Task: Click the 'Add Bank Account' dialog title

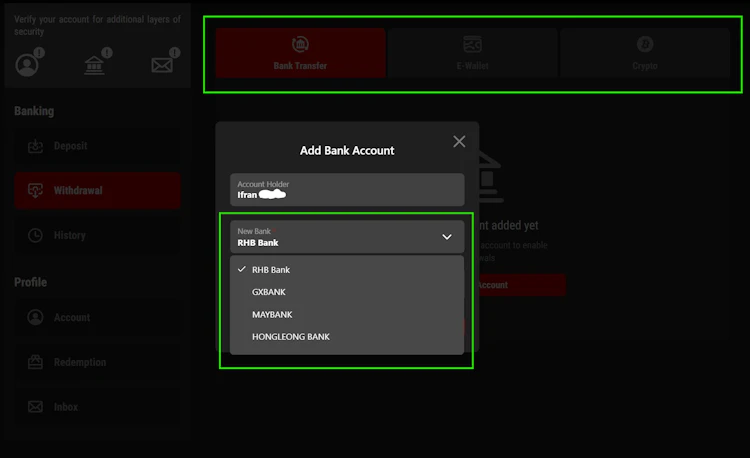Action: click(x=347, y=151)
